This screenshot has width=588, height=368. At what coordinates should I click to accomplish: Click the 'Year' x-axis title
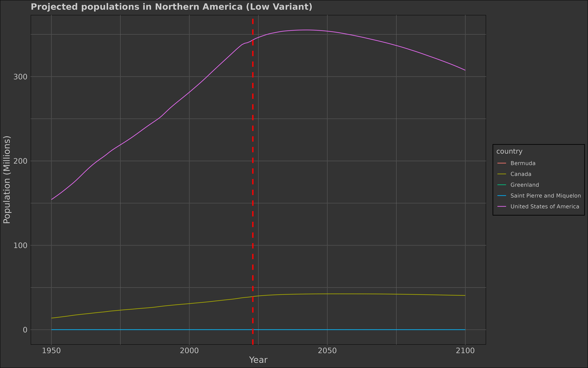[x=258, y=360]
